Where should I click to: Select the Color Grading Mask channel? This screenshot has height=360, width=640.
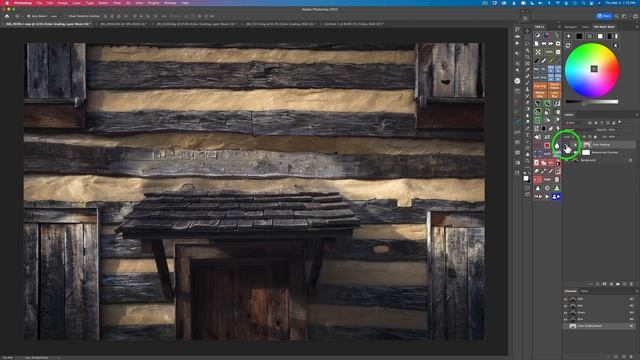600,326
